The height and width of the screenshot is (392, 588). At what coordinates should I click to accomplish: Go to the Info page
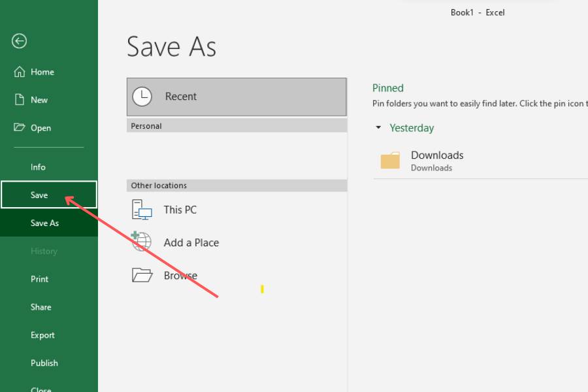tap(49, 167)
